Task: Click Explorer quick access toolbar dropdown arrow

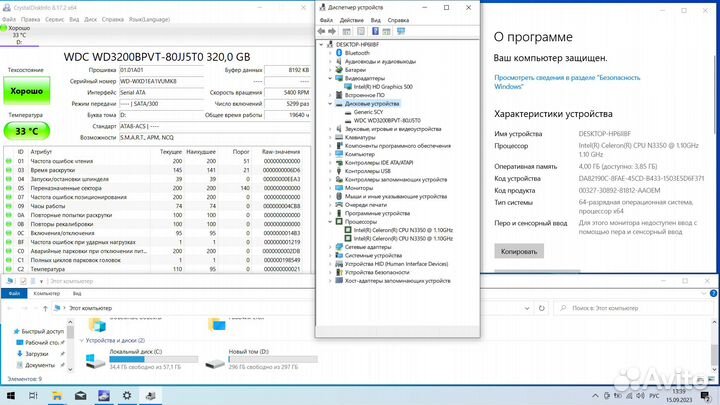Action: click(41, 281)
